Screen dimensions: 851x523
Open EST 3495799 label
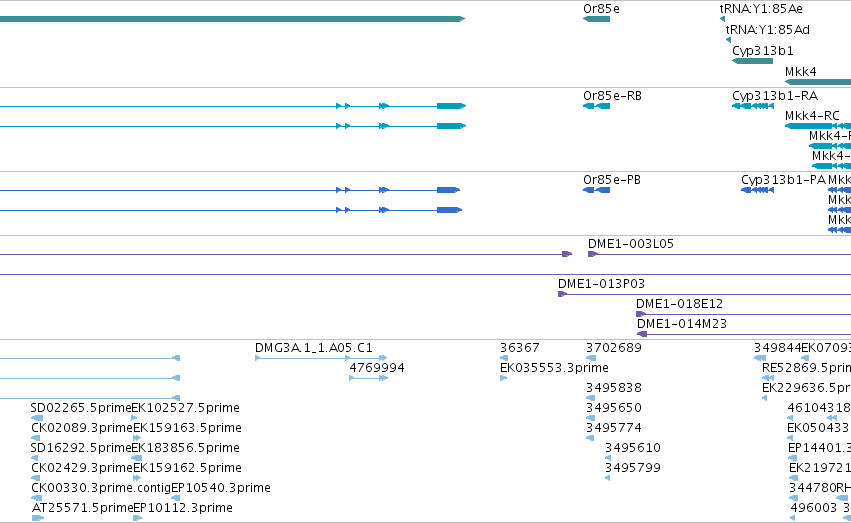coord(633,468)
